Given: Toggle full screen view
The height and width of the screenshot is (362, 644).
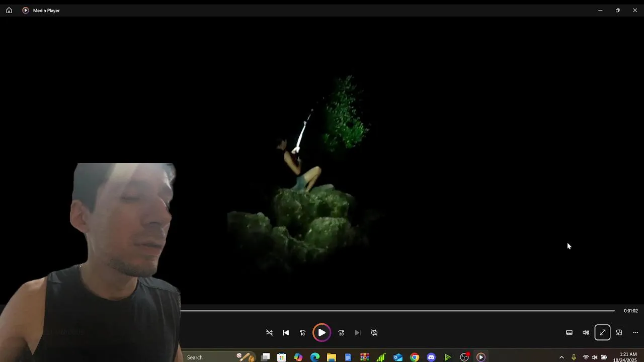Looking at the screenshot, I should [602, 332].
